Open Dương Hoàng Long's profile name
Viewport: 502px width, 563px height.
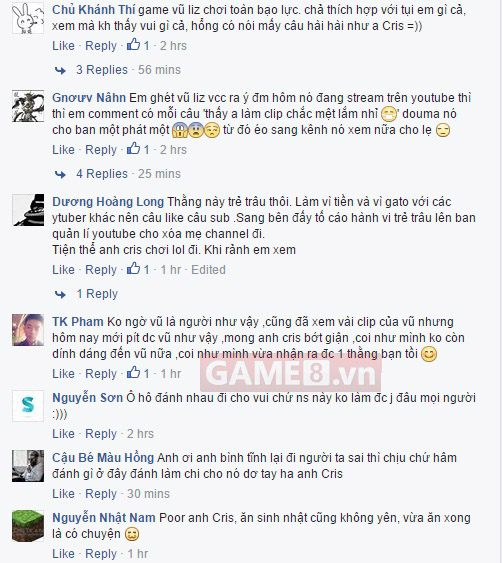coord(108,202)
